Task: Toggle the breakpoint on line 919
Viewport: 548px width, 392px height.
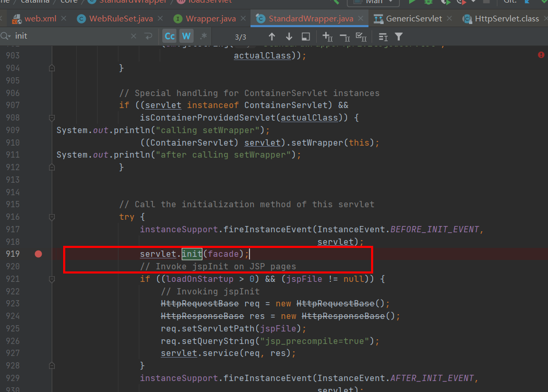Action: [39, 254]
